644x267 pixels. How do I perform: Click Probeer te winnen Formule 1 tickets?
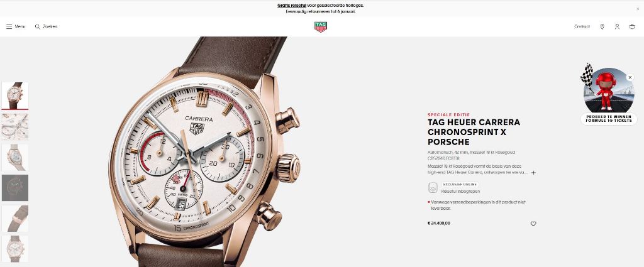coord(609,119)
